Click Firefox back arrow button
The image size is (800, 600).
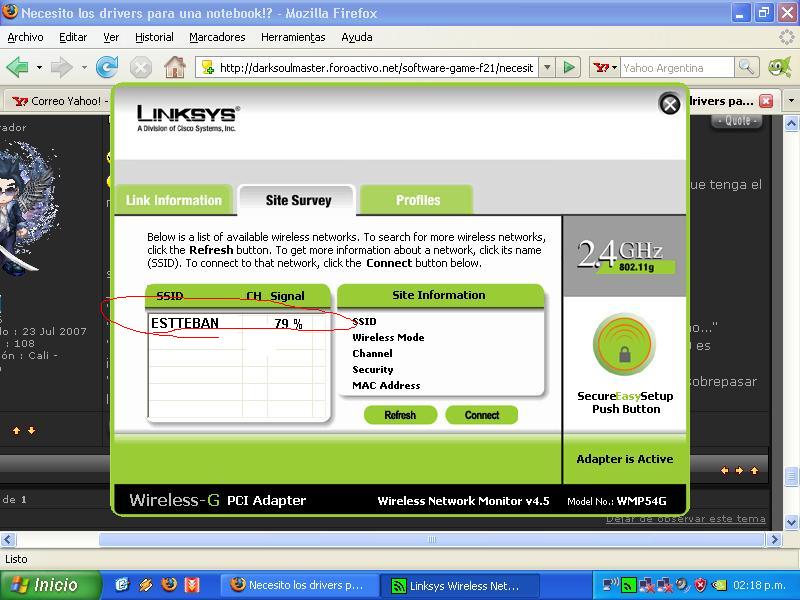(x=17, y=67)
